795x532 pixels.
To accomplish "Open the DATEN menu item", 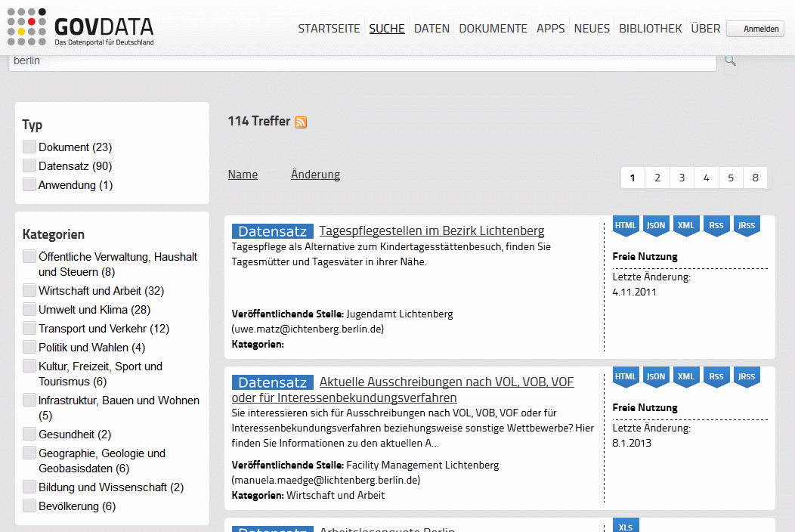I will point(432,29).
